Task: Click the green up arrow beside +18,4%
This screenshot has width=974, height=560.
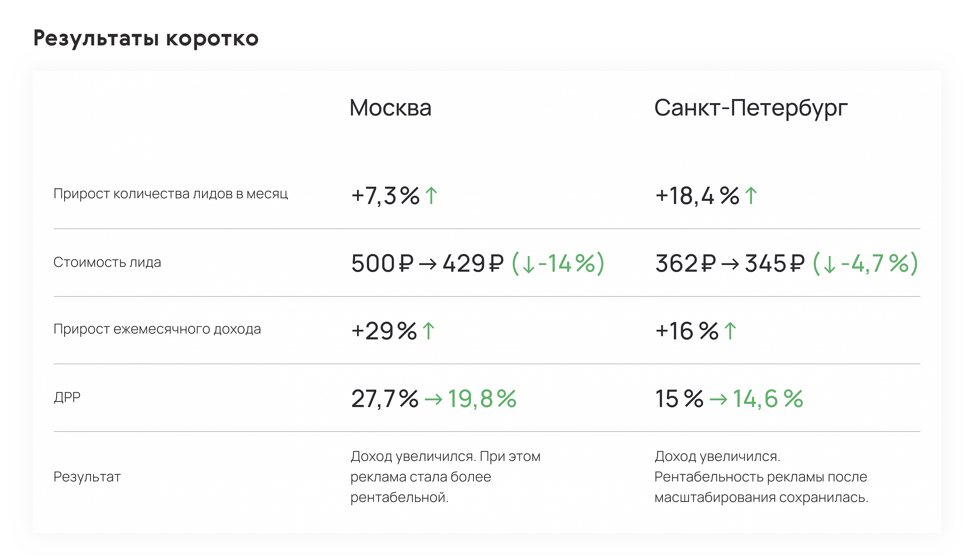Action: 751,196
